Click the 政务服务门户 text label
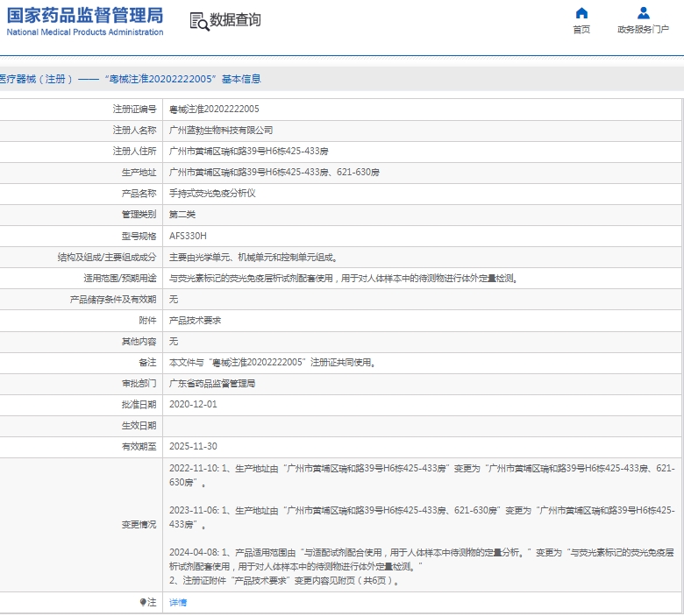Screen dimensions: 684x616 coord(643,29)
